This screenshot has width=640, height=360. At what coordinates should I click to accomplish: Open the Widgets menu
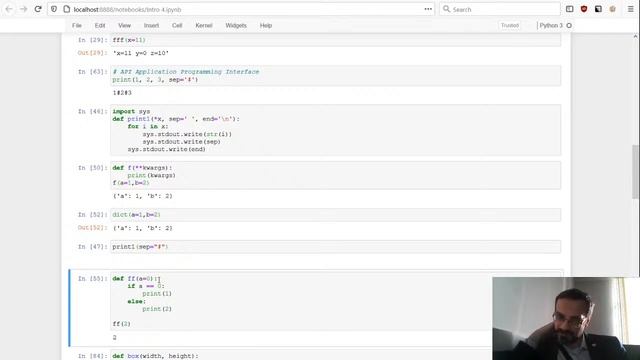click(236, 25)
